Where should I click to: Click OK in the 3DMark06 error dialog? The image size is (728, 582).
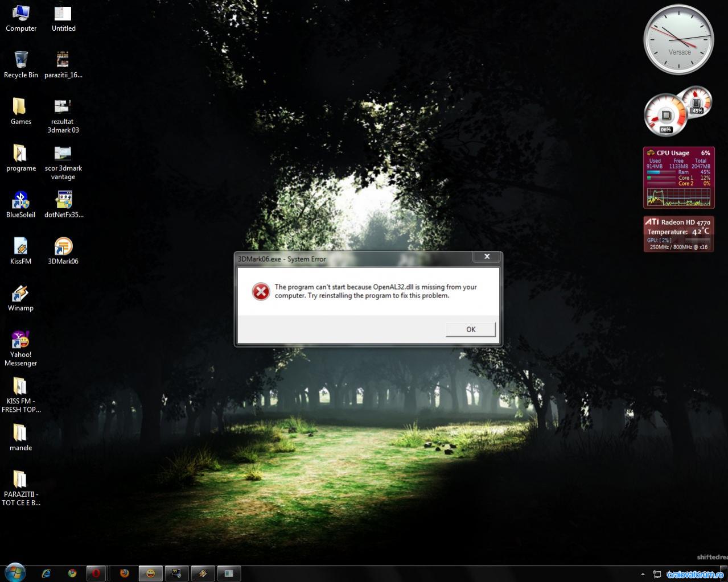tap(470, 329)
